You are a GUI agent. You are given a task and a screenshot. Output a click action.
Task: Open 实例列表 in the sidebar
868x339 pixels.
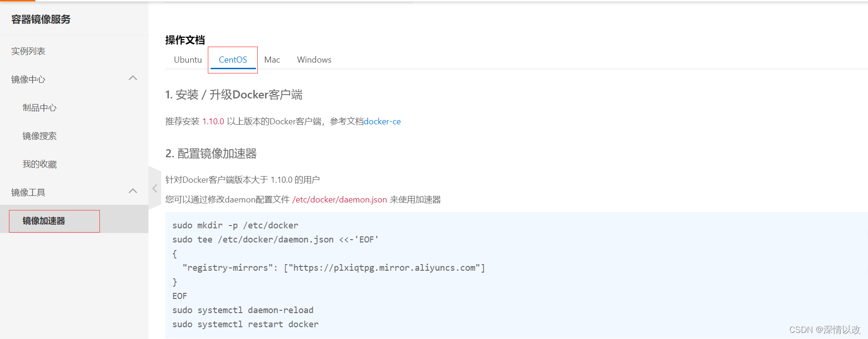pos(28,51)
